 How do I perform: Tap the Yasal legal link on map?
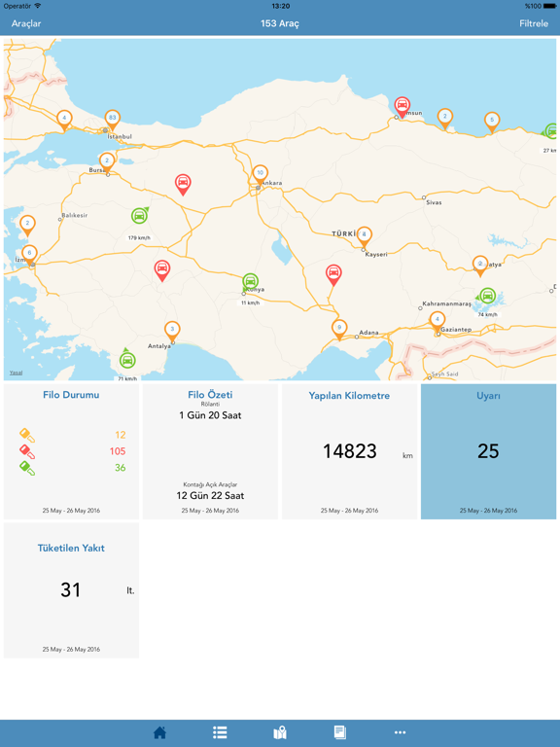[16, 373]
